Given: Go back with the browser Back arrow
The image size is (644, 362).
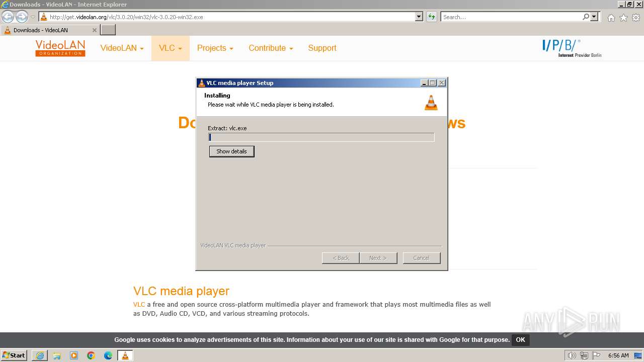Looking at the screenshot, I should (x=8, y=17).
